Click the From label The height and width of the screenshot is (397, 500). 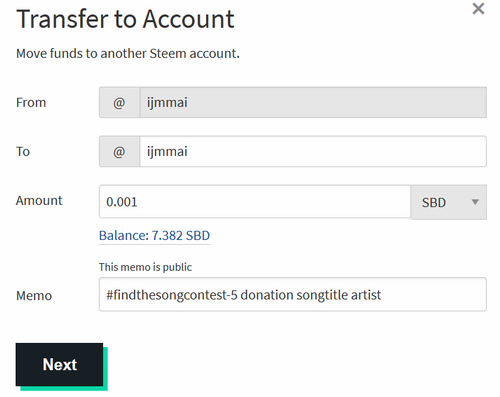coord(31,102)
